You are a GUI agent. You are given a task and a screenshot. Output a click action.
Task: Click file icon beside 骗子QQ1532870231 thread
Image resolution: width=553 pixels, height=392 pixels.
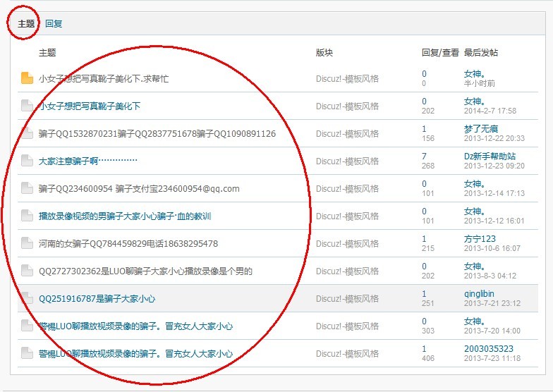click(x=27, y=133)
